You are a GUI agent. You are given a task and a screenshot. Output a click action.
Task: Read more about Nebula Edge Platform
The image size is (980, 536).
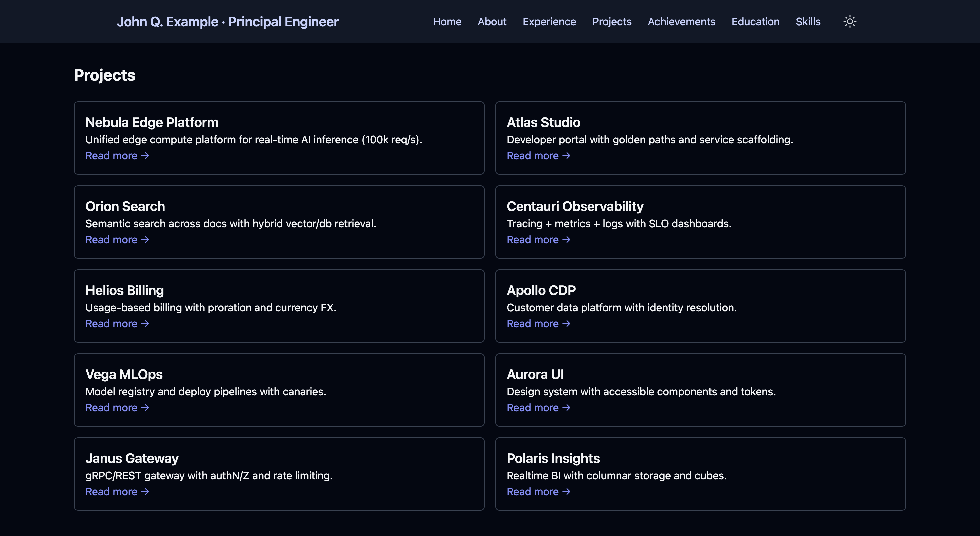click(x=117, y=156)
